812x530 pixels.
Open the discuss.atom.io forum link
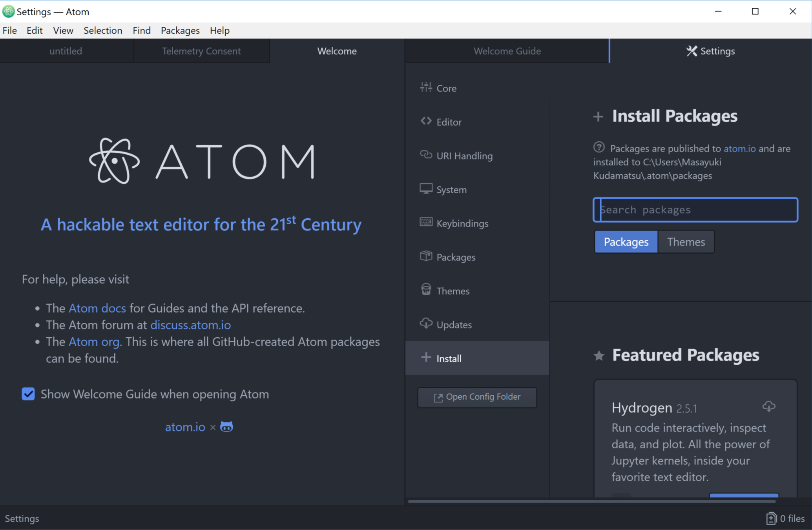(x=190, y=325)
